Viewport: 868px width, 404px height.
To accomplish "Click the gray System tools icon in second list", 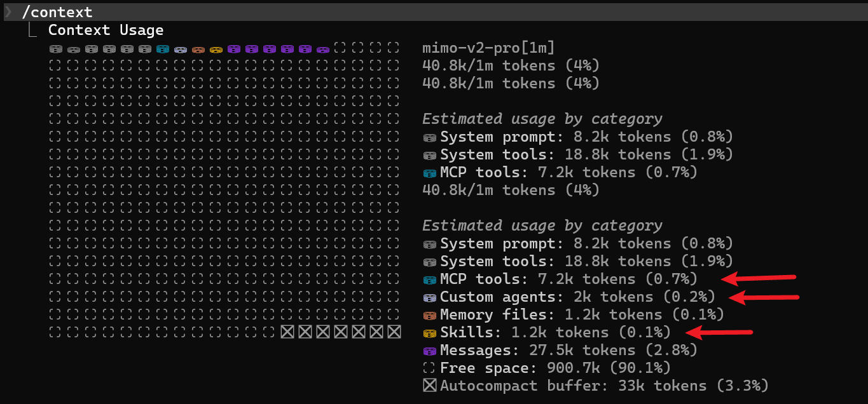I will pyautogui.click(x=430, y=262).
